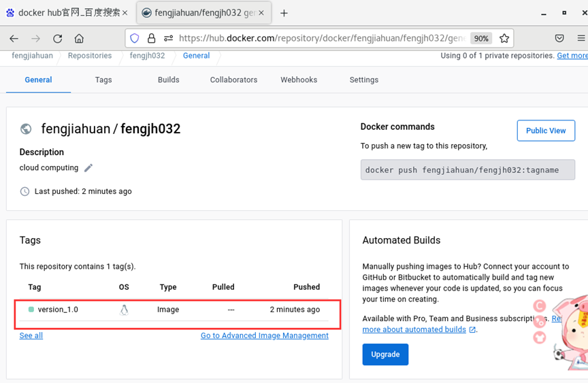Click the 2 minutes ago pushed cell

(x=295, y=310)
